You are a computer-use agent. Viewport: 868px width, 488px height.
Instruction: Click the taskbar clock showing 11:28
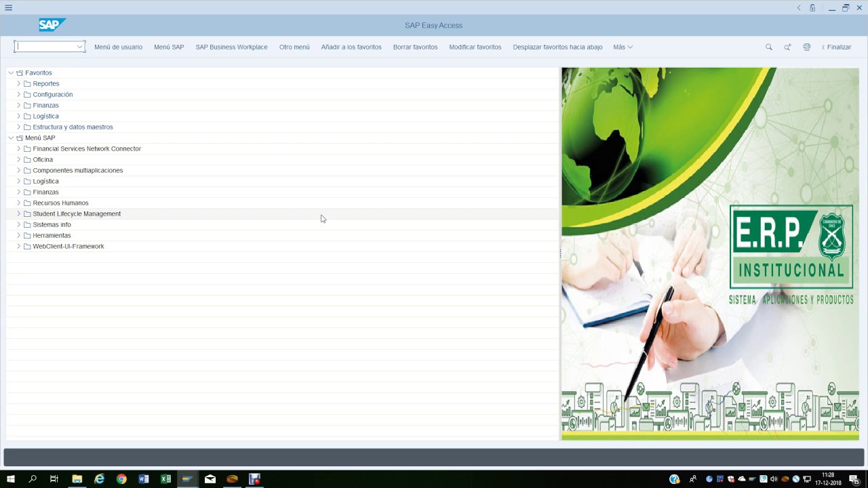[828, 479]
